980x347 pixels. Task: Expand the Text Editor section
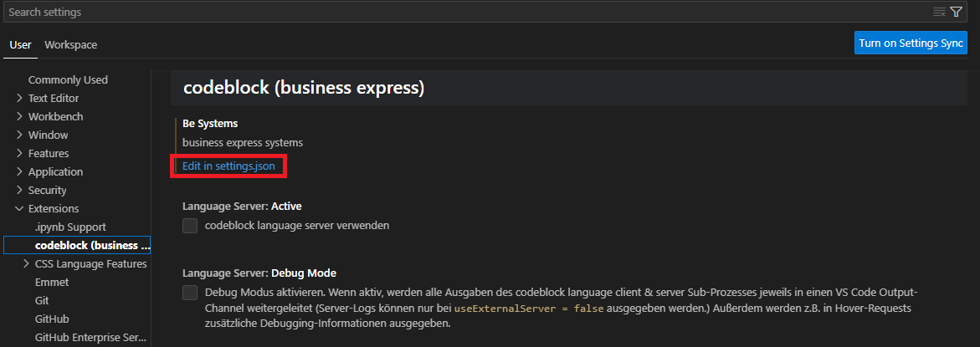coord(20,99)
